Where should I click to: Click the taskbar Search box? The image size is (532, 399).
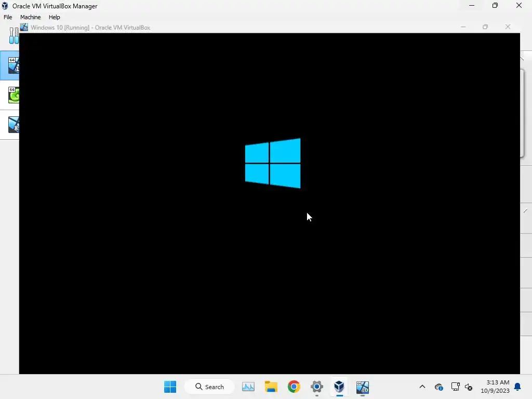tap(209, 387)
